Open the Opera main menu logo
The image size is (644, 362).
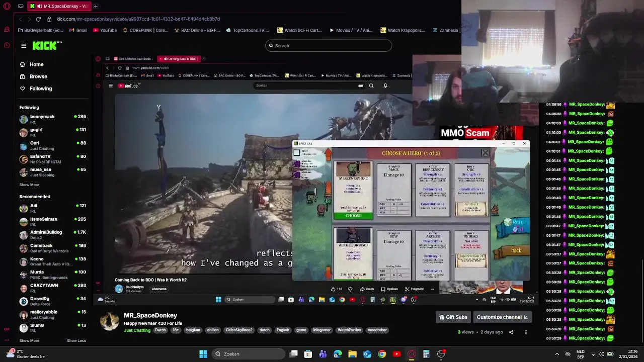[x=7, y=6]
